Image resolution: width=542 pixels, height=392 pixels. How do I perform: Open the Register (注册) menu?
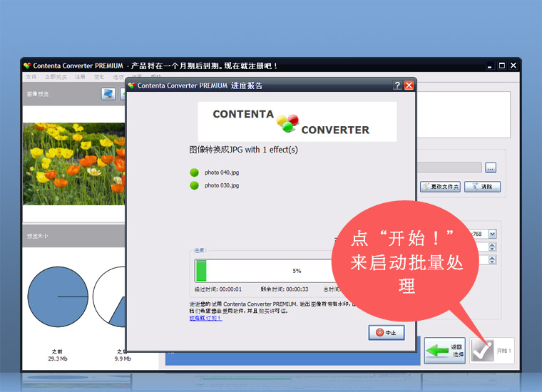coord(80,77)
